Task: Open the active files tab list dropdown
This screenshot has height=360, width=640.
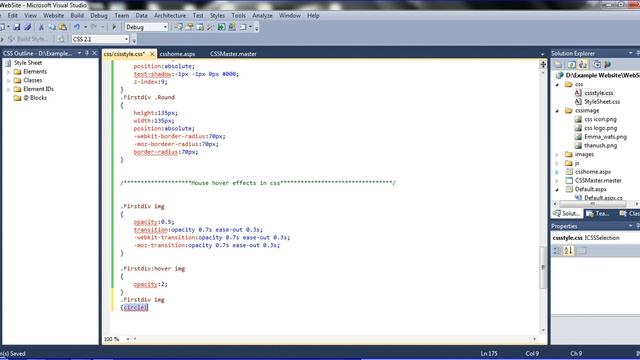Action: (542, 54)
